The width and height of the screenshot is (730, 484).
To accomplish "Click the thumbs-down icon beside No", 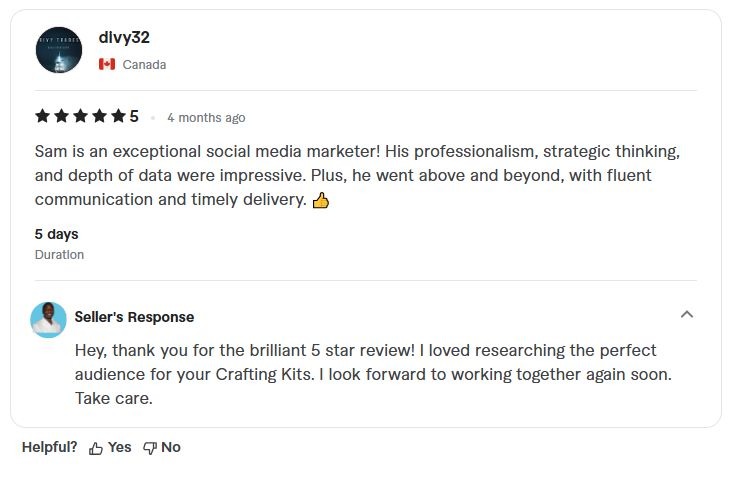I will tap(150, 448).
